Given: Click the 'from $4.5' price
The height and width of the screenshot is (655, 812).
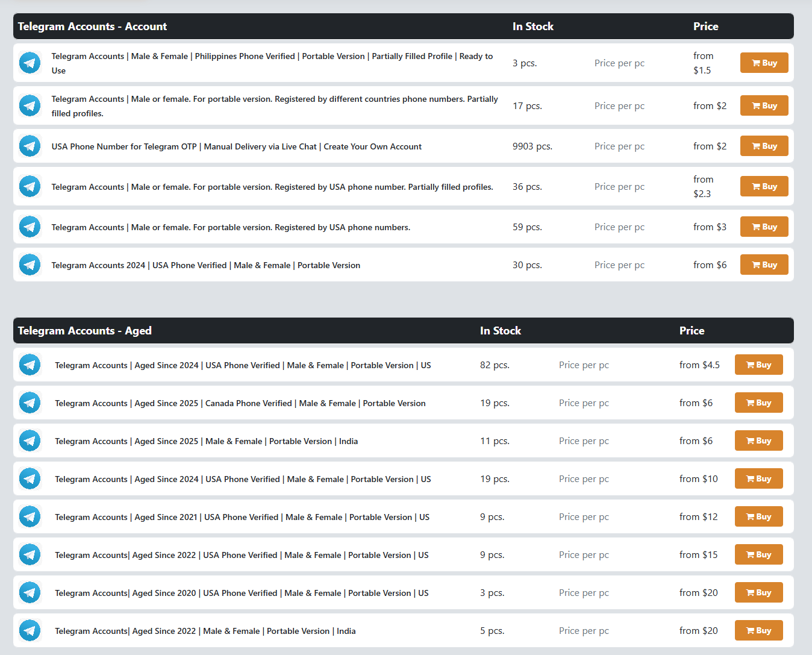Looking at the screenshot, I should pyautogui.click(x=699, y=365).
